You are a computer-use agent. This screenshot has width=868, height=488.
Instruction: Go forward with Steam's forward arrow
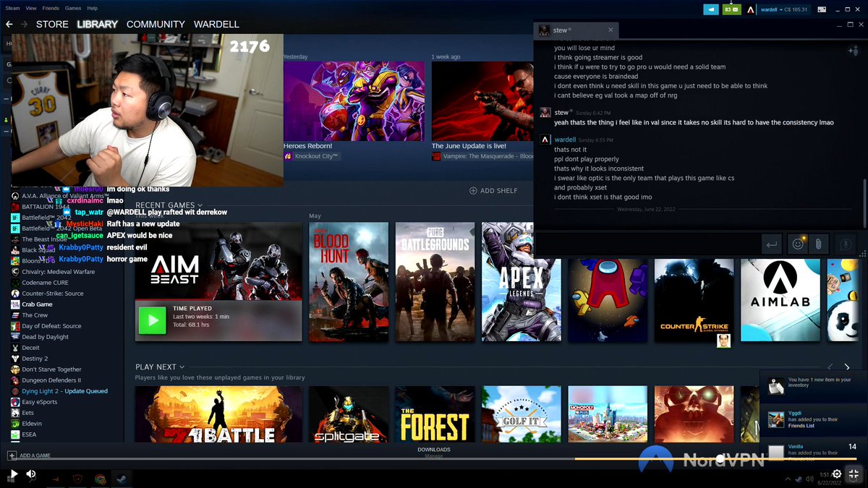coord(24,24)
